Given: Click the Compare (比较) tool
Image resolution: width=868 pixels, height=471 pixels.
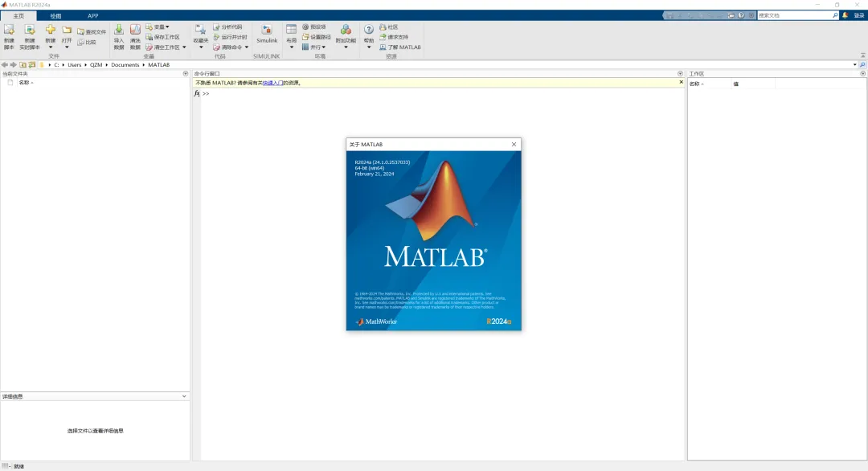Looking at the screenshot, I should [x=87, y=42].
